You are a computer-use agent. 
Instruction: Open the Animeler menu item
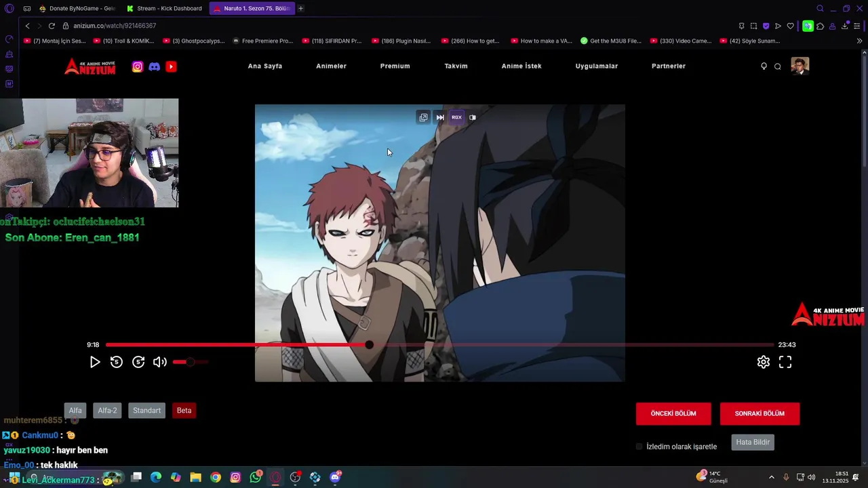point(332,66)
